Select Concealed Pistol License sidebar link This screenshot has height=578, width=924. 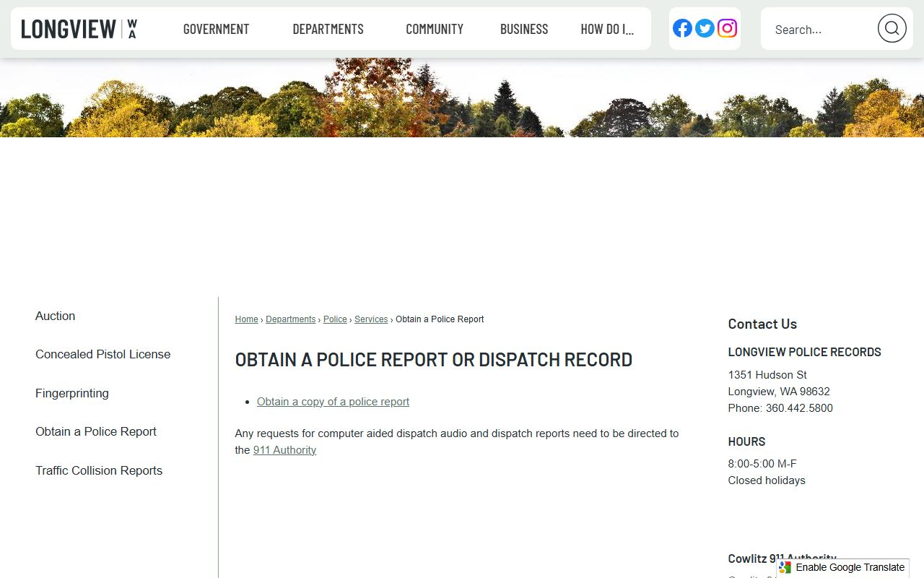103,354
